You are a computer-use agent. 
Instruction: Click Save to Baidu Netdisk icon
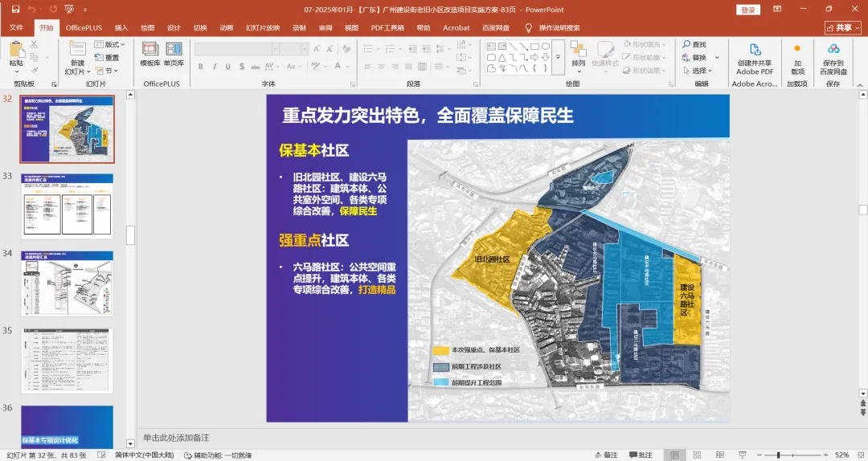[x=833, y=49]
